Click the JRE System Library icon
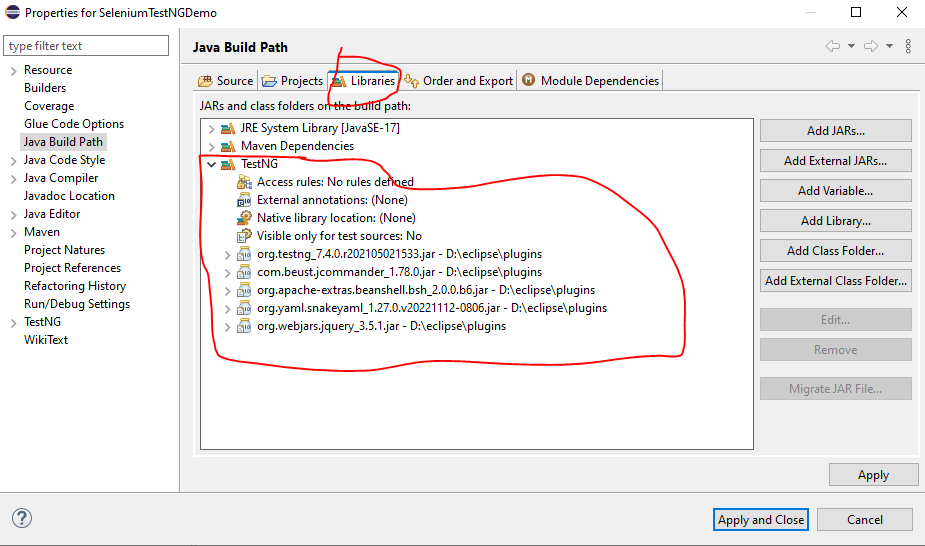 point(228,128)
